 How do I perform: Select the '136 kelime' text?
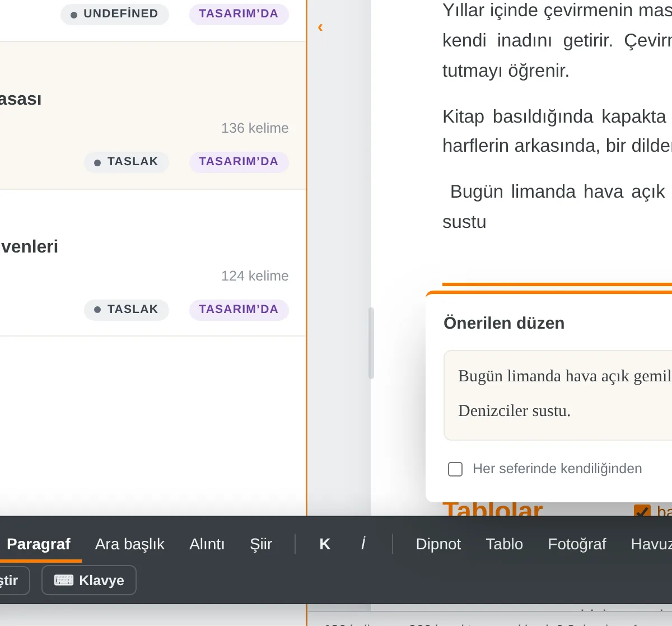[x=255, y=128]
